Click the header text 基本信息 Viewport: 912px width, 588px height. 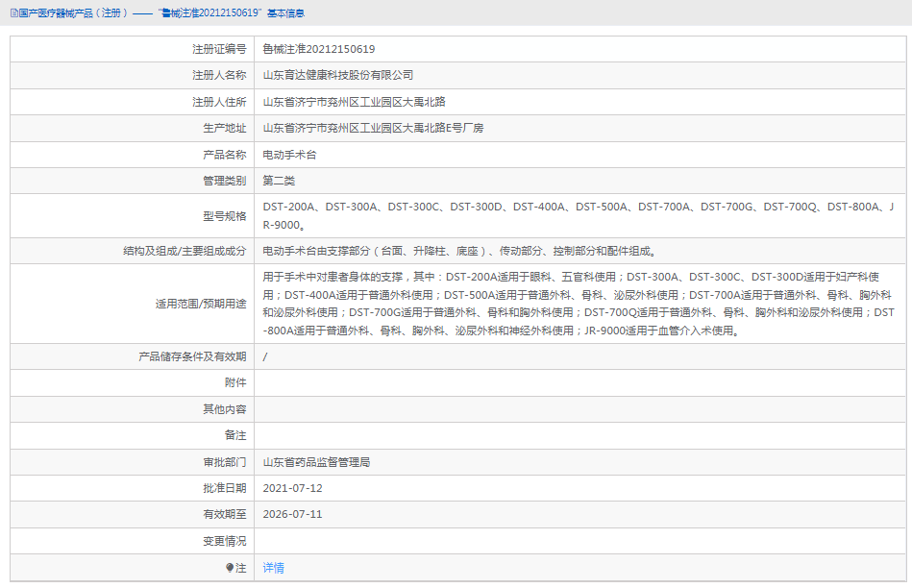tap(285, 12)
